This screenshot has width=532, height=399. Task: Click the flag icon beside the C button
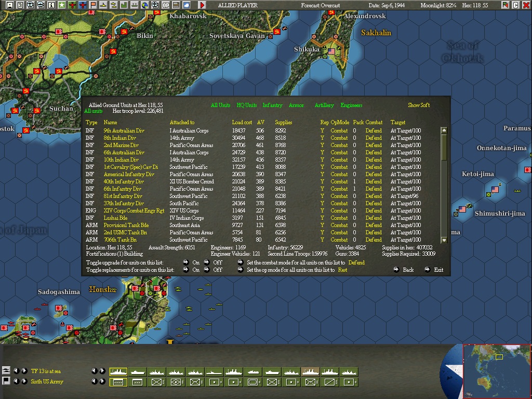[x=506, y=5]
